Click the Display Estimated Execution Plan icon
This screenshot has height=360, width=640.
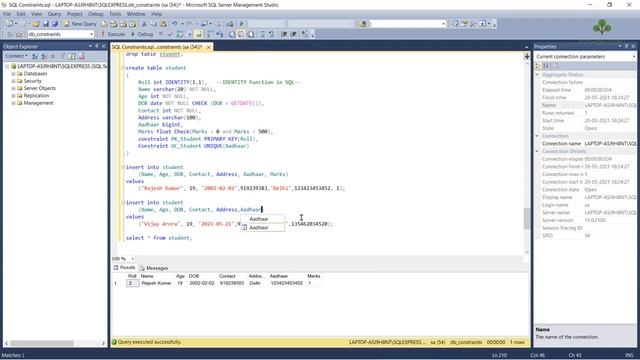pos(180,34)
